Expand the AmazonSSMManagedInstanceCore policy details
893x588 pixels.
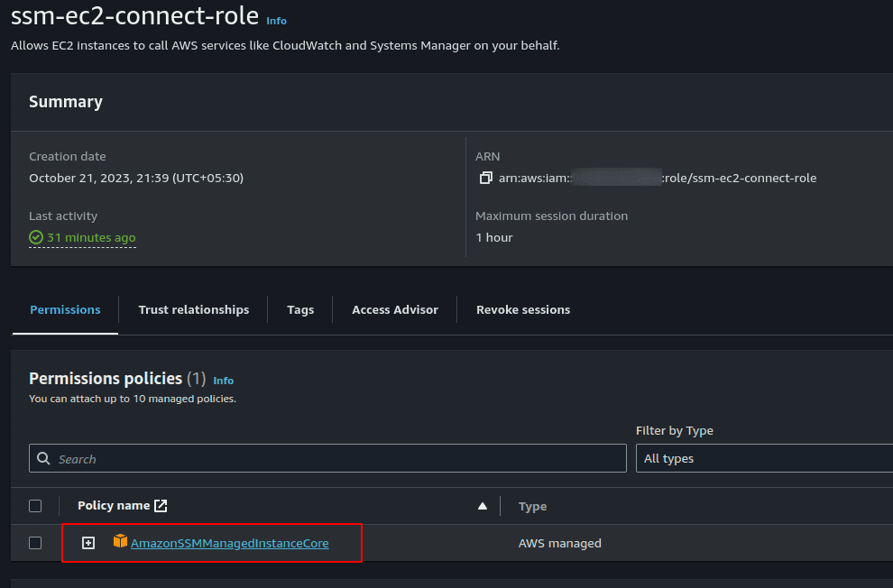coord(87,543)
